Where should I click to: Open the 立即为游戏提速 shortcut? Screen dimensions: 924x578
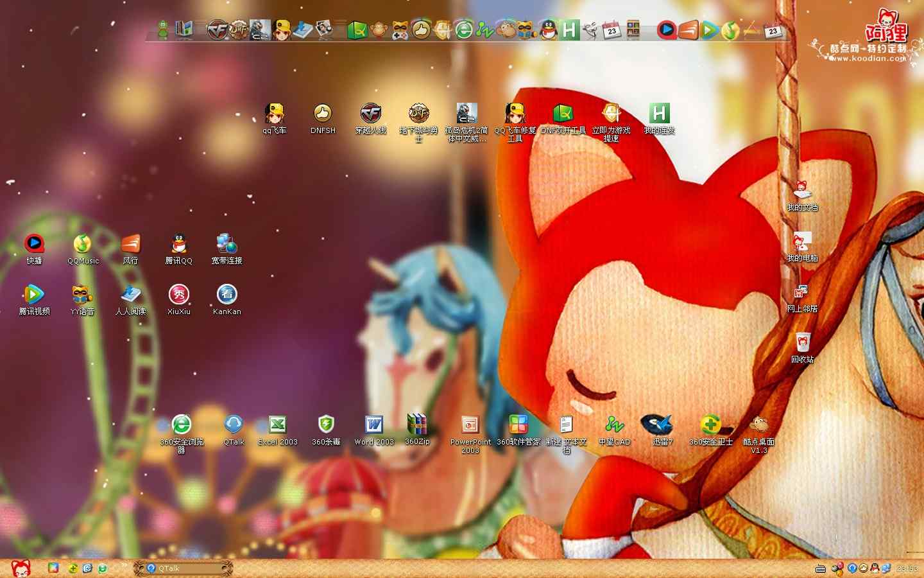612,123
